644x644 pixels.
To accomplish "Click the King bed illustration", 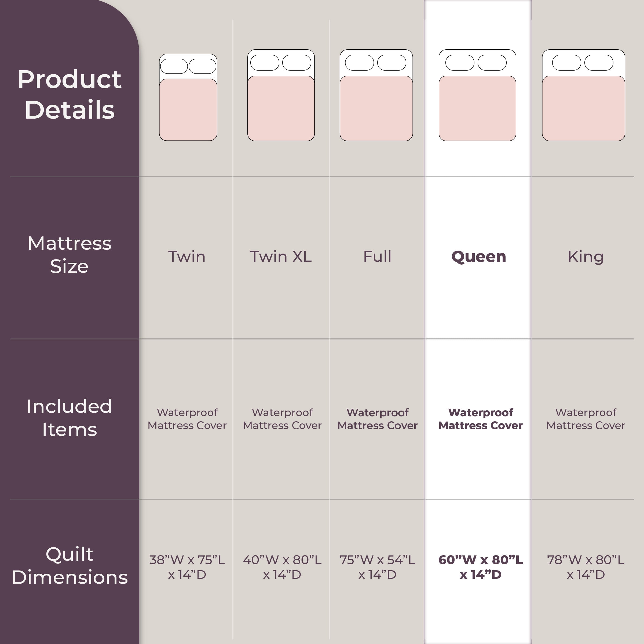I will point(583,95).
